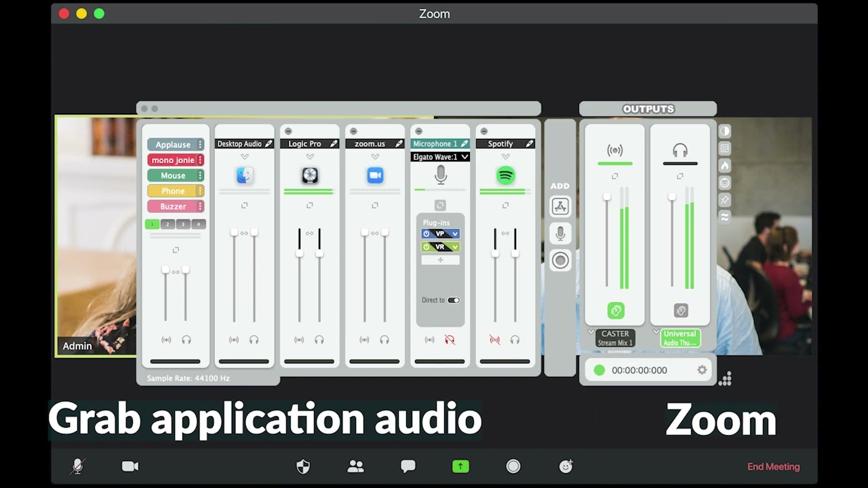This screenshot has height=488, width=868.
Task: Toggle the Direct to switch
Action: pos(454,300)
